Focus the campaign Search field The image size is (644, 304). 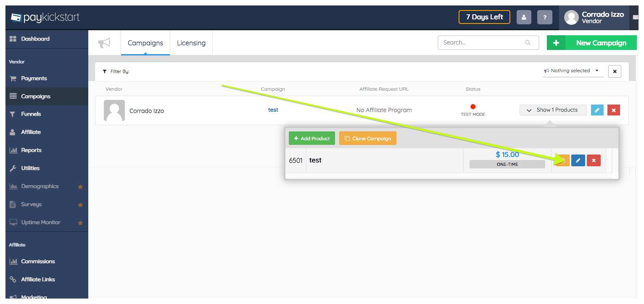(488, 42)
